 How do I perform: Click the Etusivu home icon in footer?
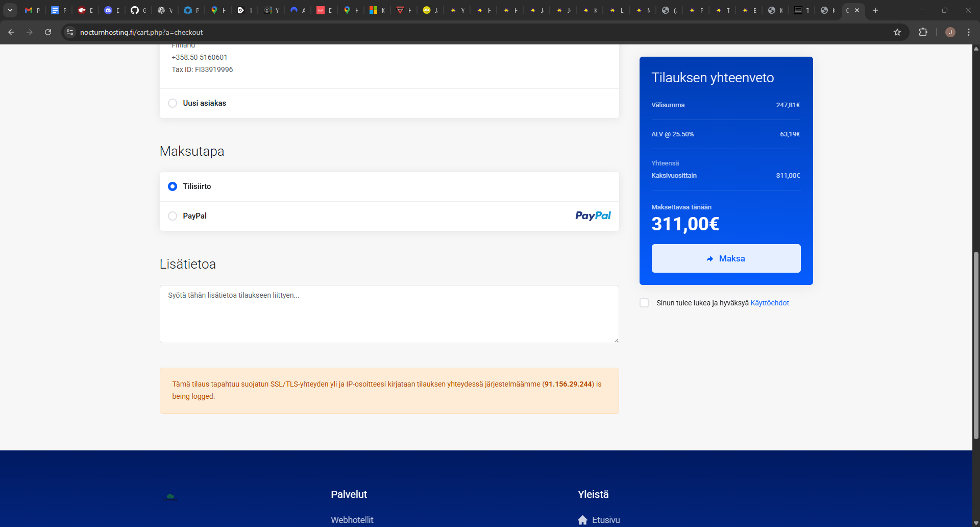tap(582, 520)
